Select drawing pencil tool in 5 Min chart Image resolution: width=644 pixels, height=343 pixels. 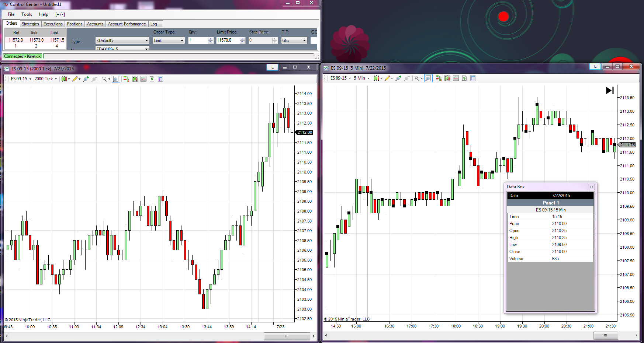pyautogui.click(x=388, y=78)
